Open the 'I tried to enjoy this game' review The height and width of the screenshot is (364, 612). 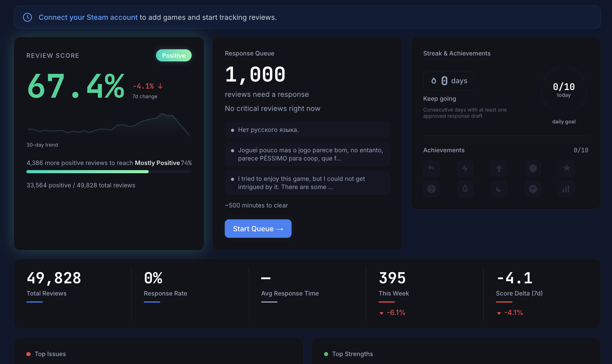pos(307,183)
